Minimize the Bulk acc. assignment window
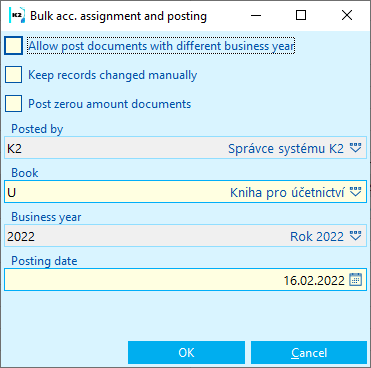This screenshot has width=371, height=368. click(x=256, y=15)
